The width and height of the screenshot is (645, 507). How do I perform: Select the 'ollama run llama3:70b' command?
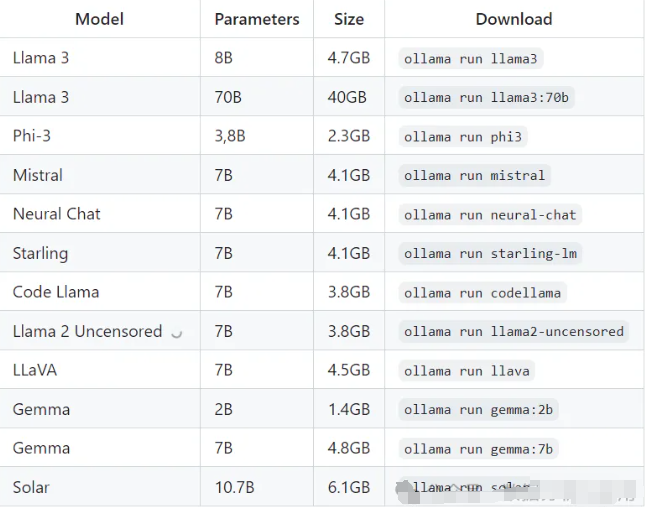point(486,97)
